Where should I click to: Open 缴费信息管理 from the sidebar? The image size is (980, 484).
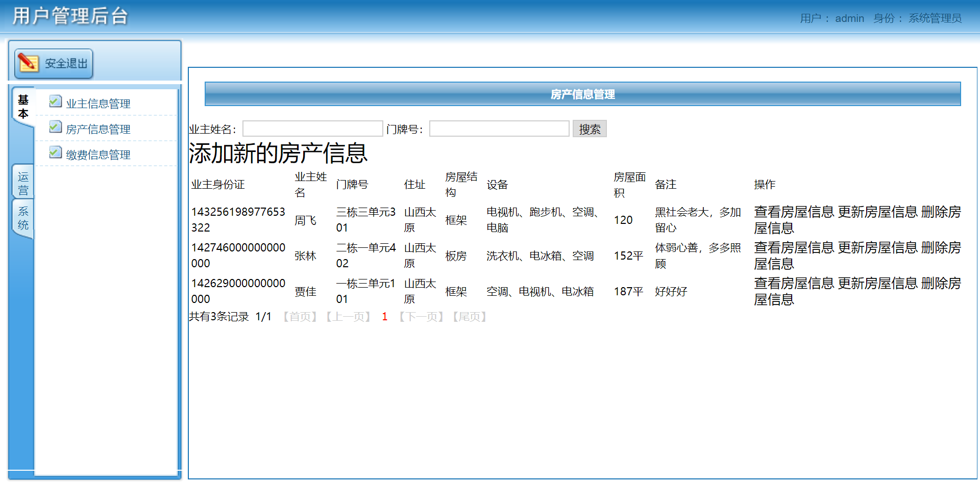point(98,154)
